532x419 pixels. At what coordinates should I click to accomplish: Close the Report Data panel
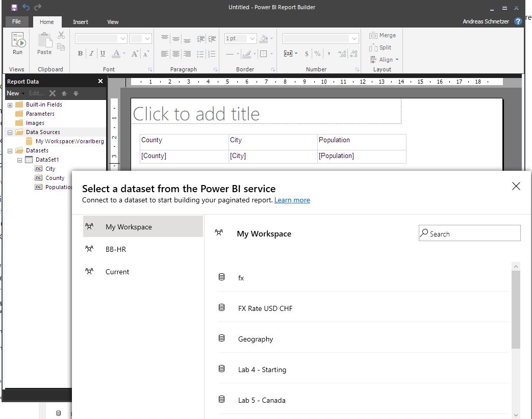coord(100,82)
